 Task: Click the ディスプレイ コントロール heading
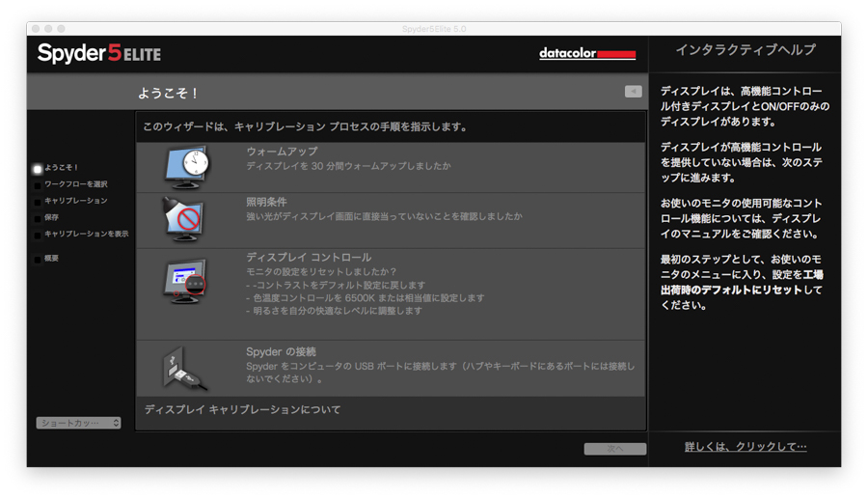(309, 258)
